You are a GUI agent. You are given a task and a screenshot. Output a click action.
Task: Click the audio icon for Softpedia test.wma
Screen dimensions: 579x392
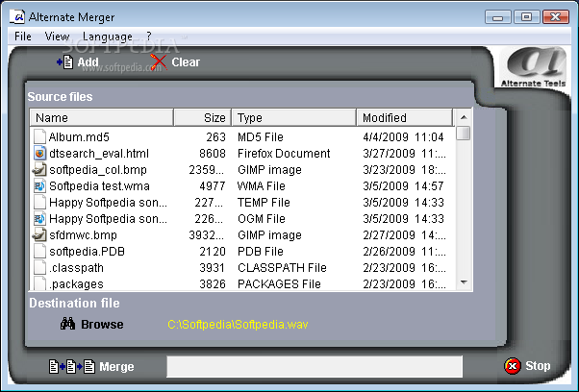(39, 185)
